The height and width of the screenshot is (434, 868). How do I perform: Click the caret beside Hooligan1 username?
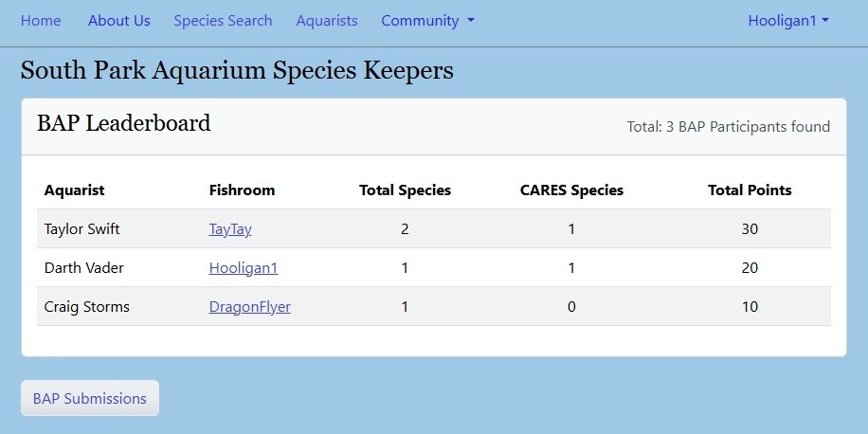coord(825,21)
